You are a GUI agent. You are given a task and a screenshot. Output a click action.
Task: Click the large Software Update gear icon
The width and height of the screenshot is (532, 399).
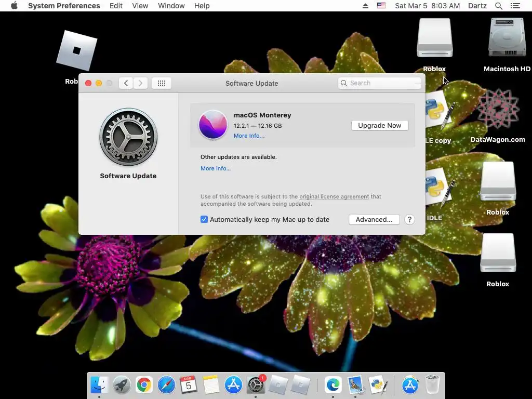[x=128, y=137]
